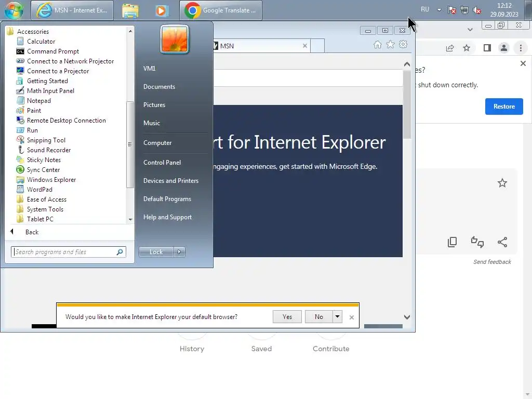Open RU language indicator in tray
Image resolution: width=532 pixels, height=399 pixels.
425,9
